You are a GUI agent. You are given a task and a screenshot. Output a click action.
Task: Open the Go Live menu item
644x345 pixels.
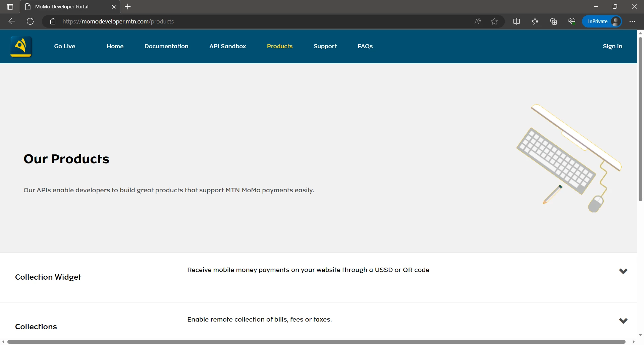(x=65, y=46)
